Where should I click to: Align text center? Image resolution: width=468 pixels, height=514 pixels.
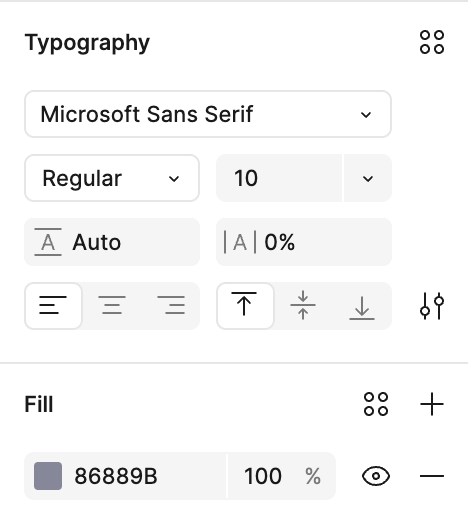click(112, 306)
